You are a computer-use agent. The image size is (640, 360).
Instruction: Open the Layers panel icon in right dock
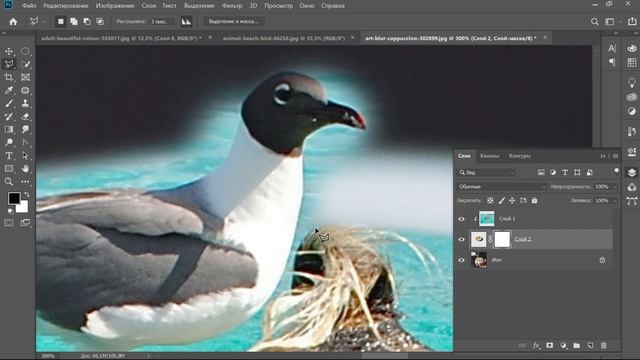click(632, 173)
